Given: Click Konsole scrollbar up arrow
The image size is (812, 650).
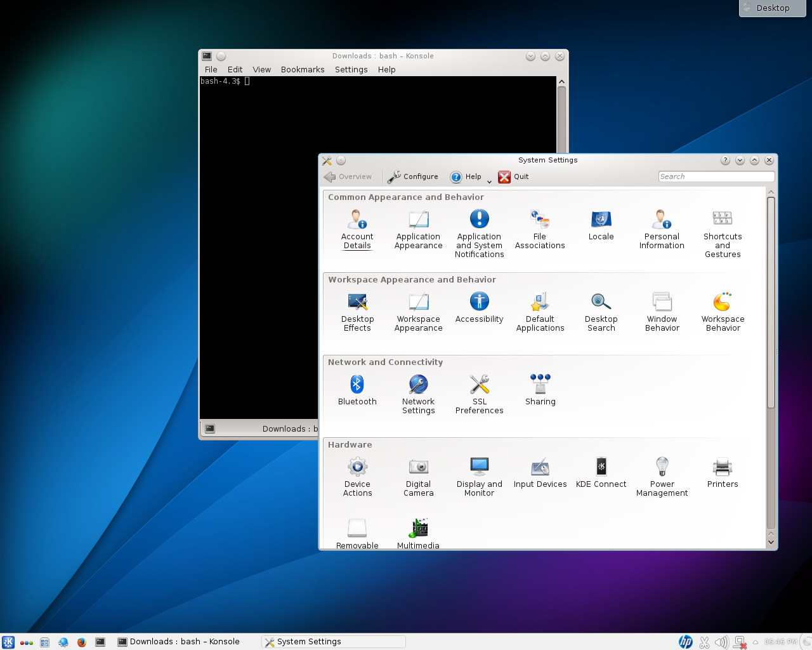Looking at the screenshot, I should 561,82.
